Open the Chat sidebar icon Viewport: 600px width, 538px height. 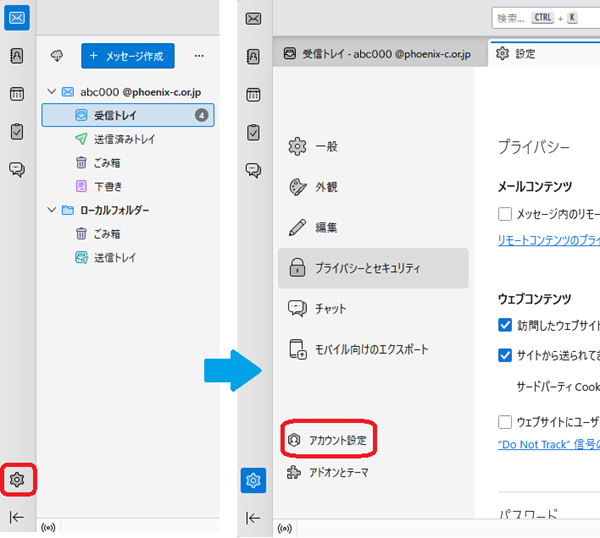17,170
